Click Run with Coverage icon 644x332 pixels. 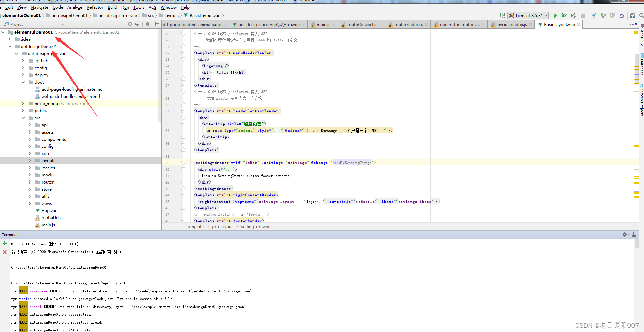tap(573, 16)
